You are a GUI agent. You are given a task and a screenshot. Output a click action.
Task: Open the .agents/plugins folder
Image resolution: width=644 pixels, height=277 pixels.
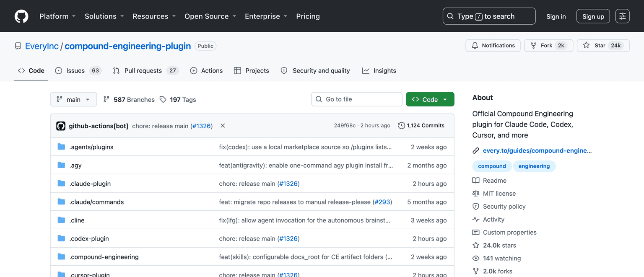coord(91,147)
